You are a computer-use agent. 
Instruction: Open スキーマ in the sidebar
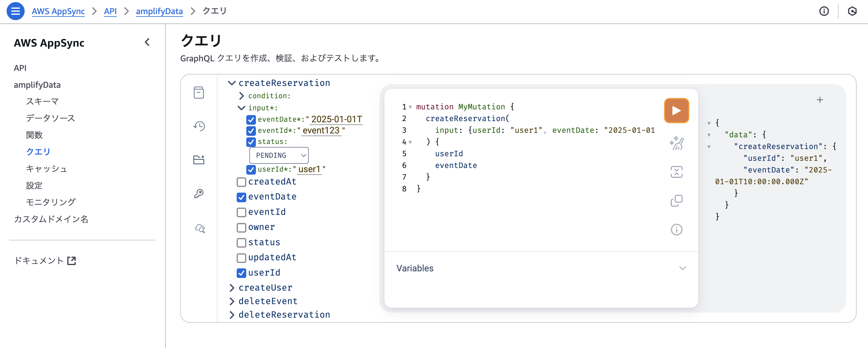point(42,101)
